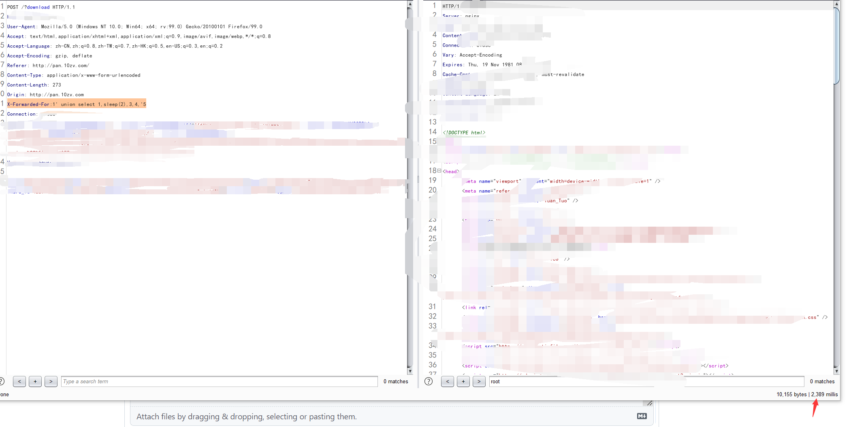
Task: Collapse the head tag at line 18
Action: [439, 171]
